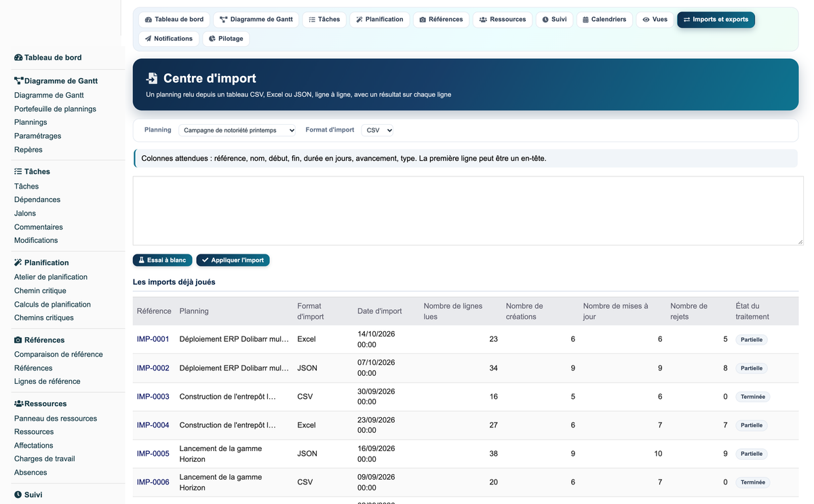Open the Calendriers tab
814x504 pixels.
coord(604,20)
